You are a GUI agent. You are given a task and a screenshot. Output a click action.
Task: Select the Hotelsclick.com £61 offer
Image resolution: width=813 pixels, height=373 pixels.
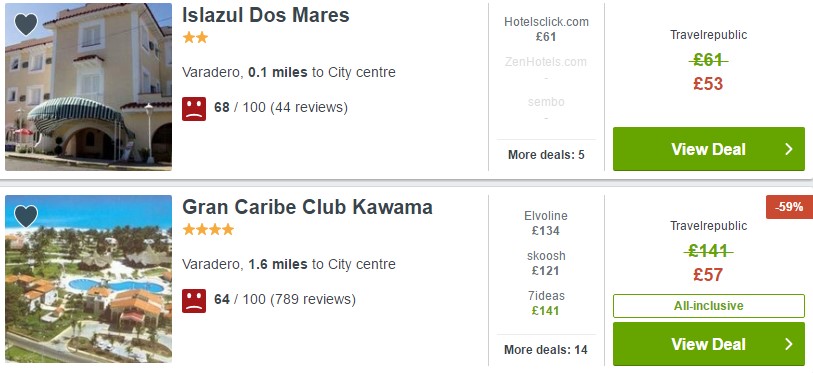546,29
